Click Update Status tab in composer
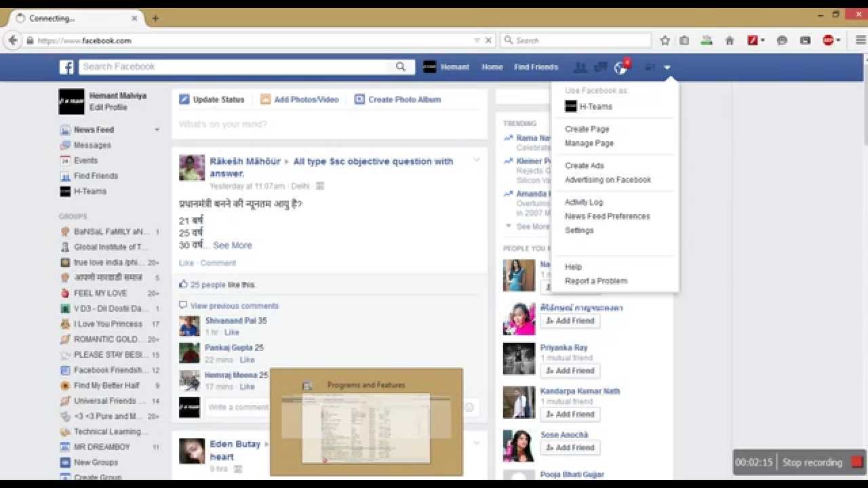 pos(212,100)
